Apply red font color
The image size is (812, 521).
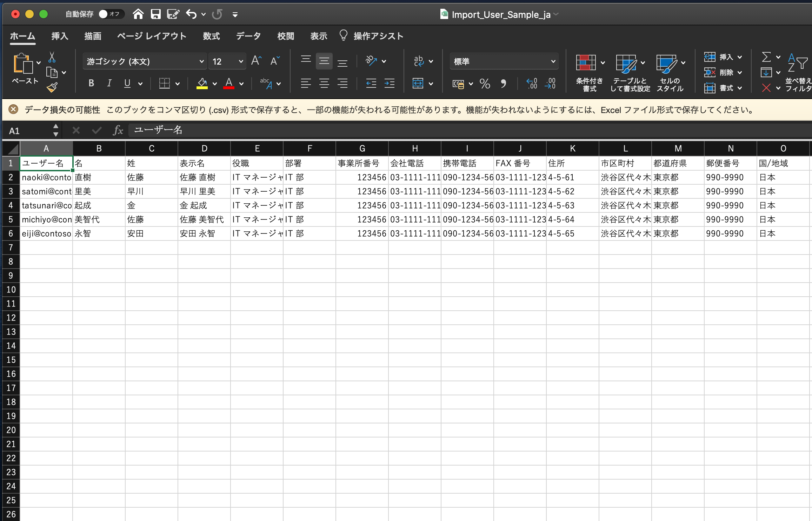coord(229,84)
